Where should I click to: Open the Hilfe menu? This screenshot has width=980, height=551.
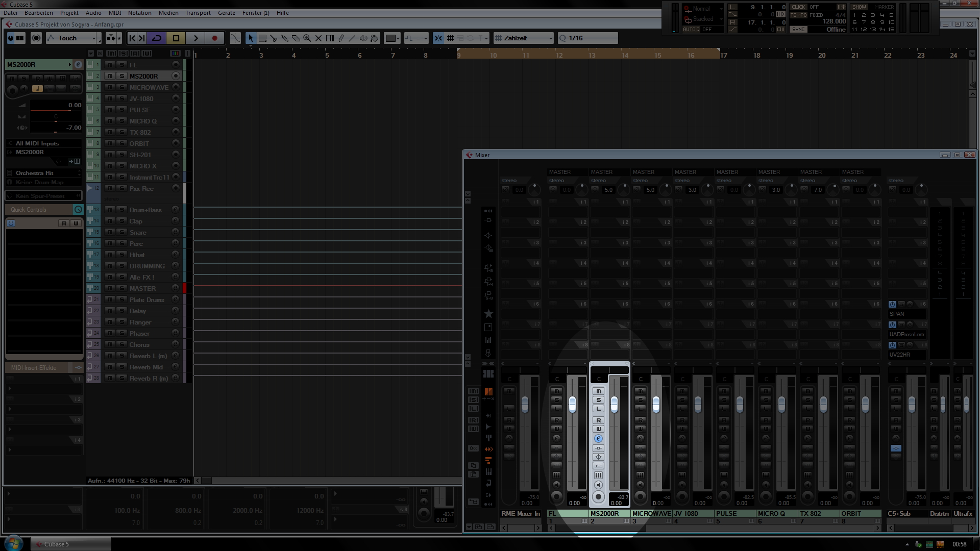coord(283,13)
